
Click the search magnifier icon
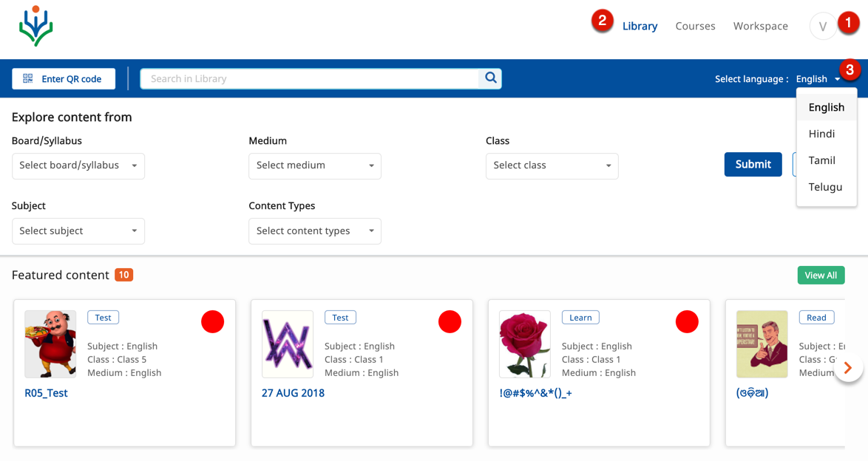(490, 78)
